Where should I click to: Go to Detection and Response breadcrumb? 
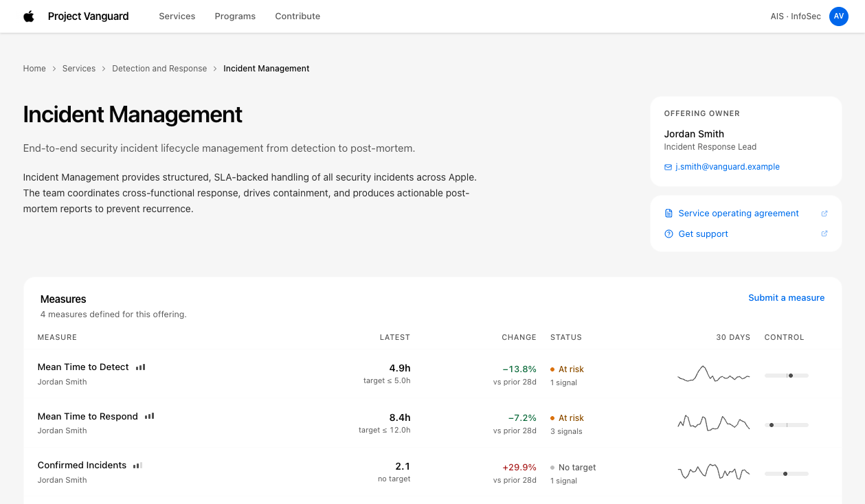159,69
